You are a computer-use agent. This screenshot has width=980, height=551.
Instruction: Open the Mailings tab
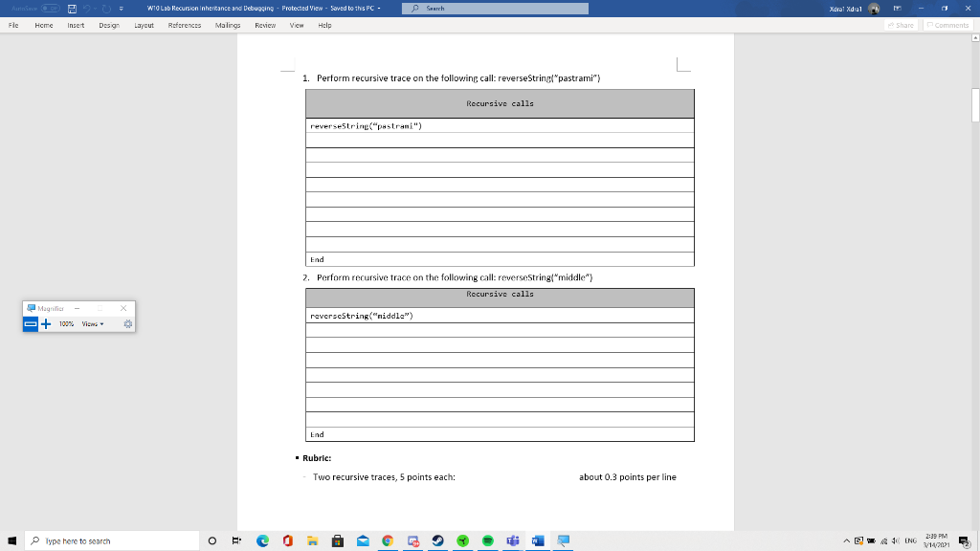point(228,26)
